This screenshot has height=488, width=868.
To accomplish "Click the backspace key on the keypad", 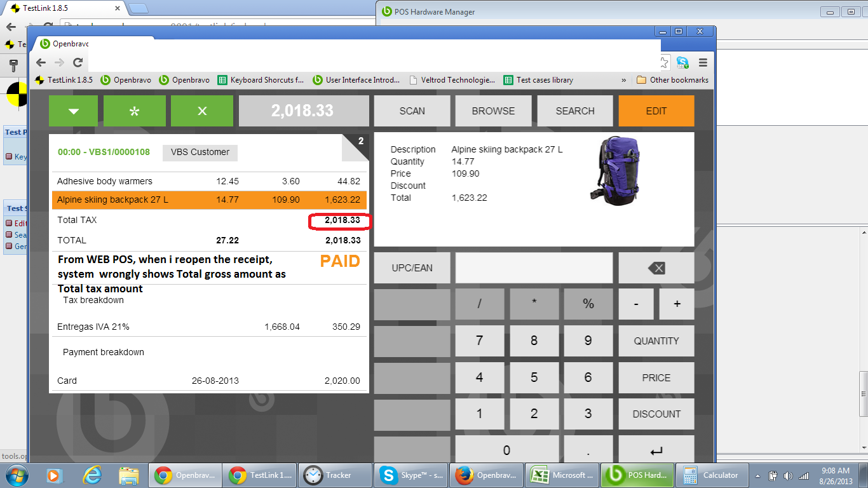I will tap(656, 268).
